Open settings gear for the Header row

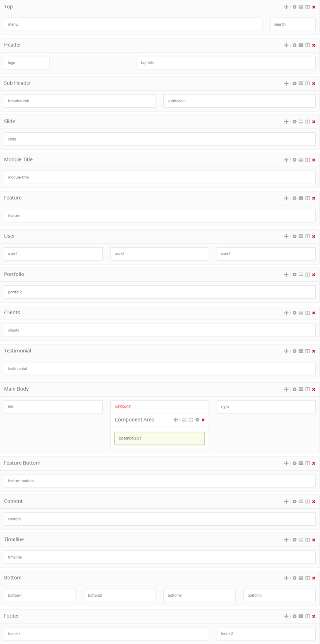294,45
